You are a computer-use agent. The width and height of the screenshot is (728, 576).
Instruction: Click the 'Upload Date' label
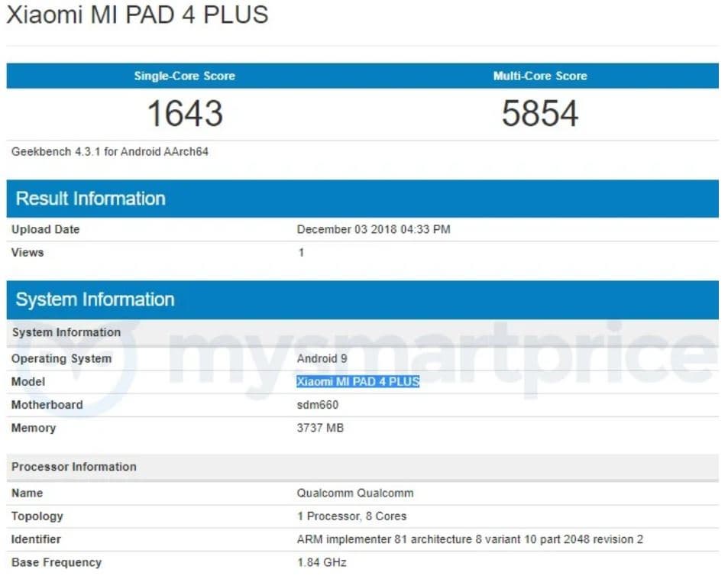[x=46, y=229]
